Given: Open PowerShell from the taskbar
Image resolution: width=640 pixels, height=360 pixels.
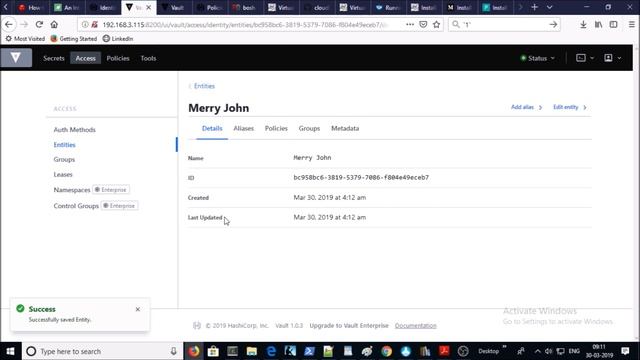Looking at the screenshot, I should tap(309, 351).
